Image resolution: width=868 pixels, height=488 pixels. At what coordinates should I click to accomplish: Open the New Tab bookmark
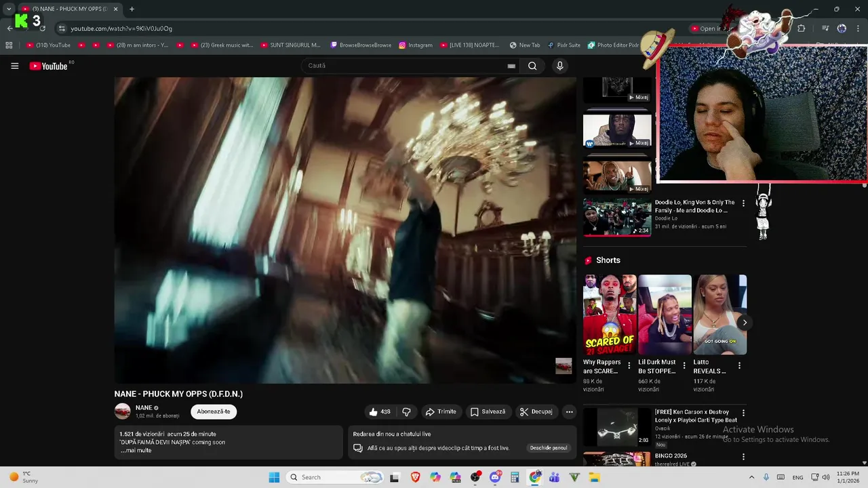pyautogui.click(x=525, y=45)
